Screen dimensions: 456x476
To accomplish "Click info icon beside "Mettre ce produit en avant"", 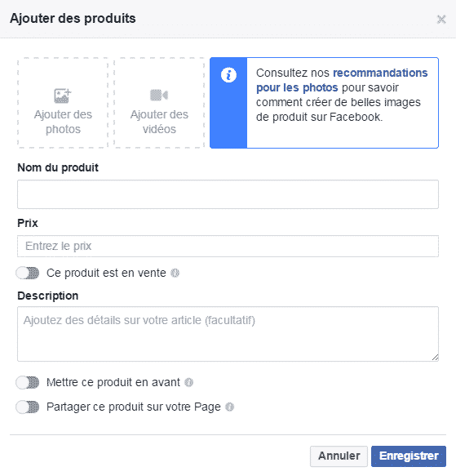I will coord(188,382).
